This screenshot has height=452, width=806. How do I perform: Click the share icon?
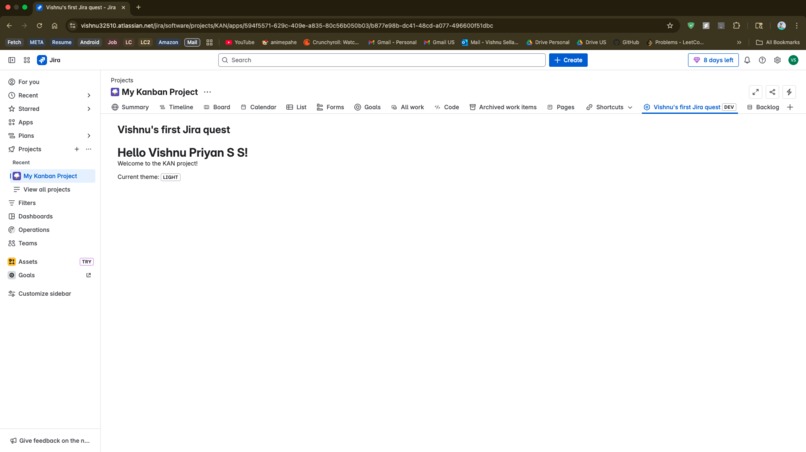772,92
